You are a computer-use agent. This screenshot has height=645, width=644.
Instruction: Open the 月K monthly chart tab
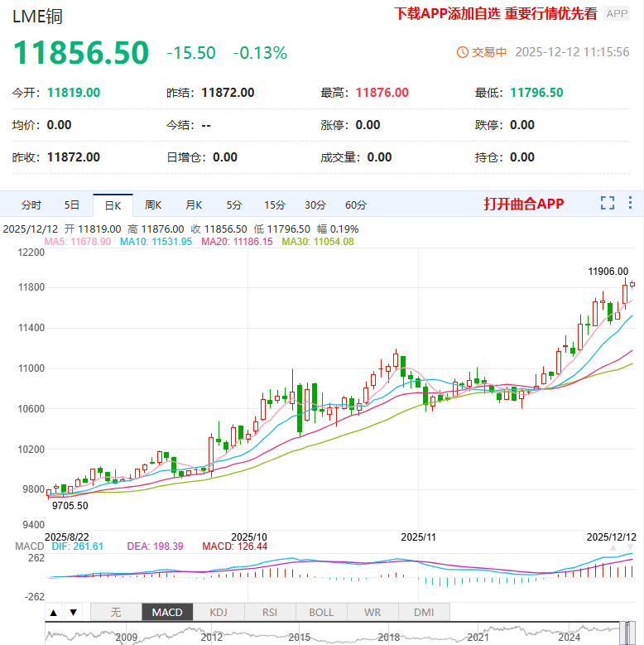194,205
